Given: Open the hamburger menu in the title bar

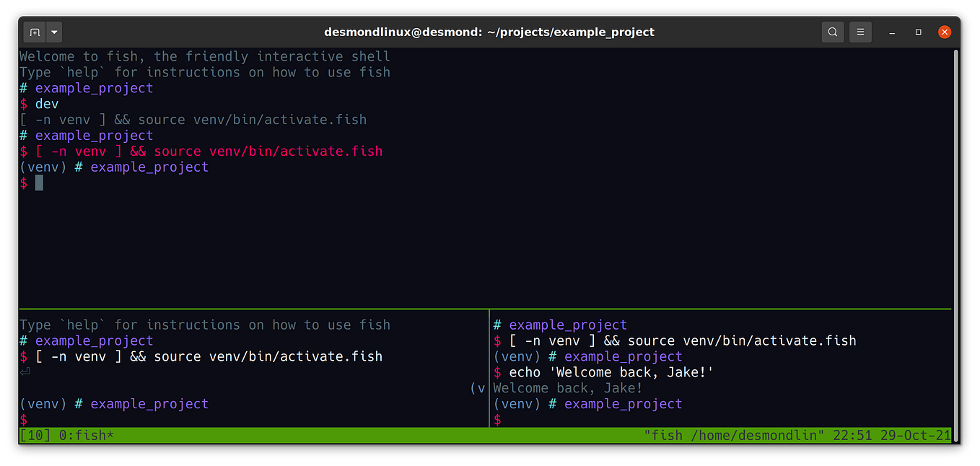Looking at the screenshot, I should [860, 32].
